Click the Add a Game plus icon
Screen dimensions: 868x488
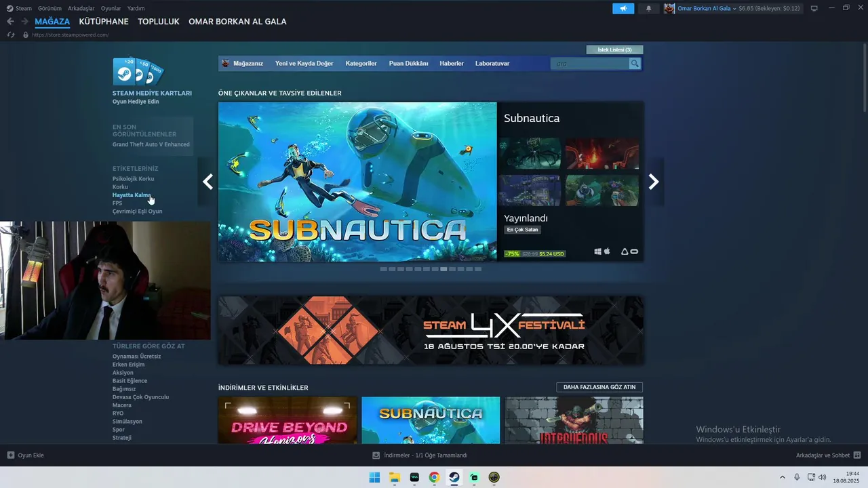click(x=11, y=455)
